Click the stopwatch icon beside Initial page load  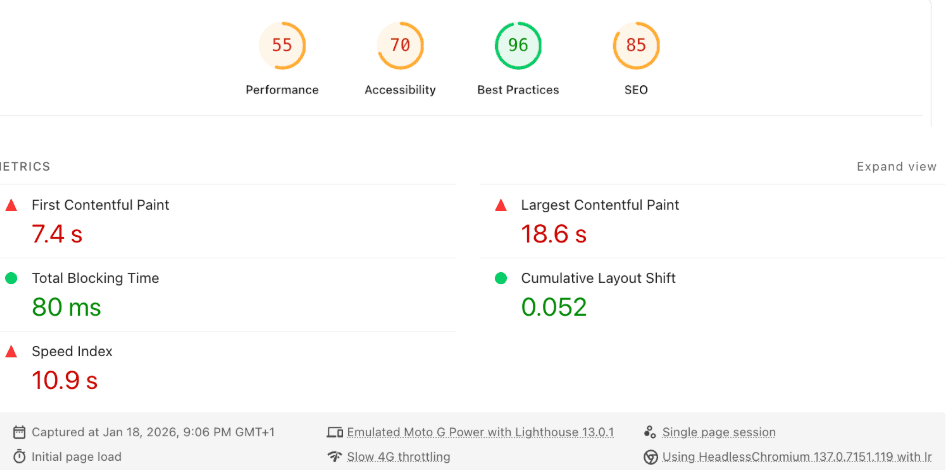(19, 457)
